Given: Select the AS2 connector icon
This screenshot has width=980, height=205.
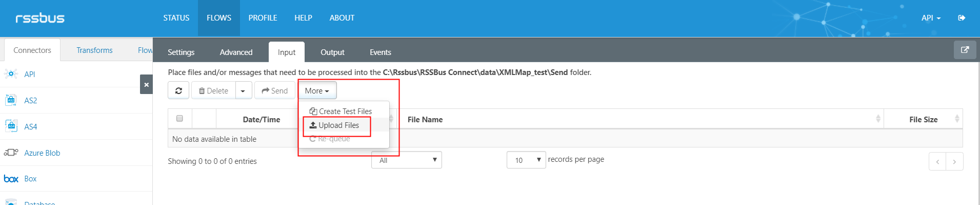Looking at the screenshot, I should point(11,100).
